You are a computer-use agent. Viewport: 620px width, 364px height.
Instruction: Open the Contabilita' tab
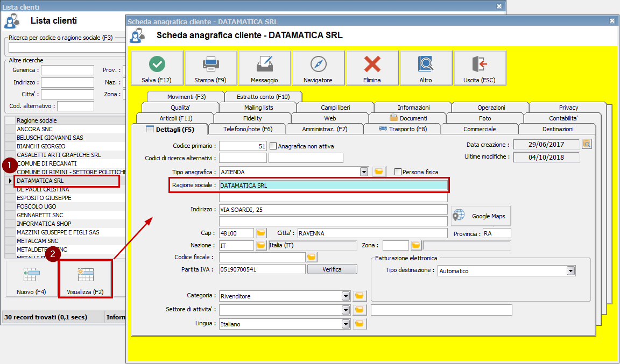point(563,118)
